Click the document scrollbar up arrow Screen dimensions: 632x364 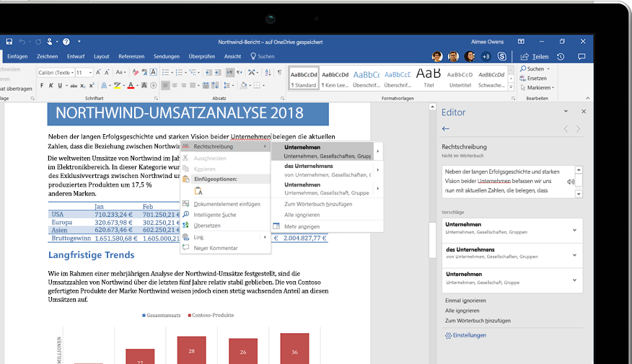click(432, 107)
